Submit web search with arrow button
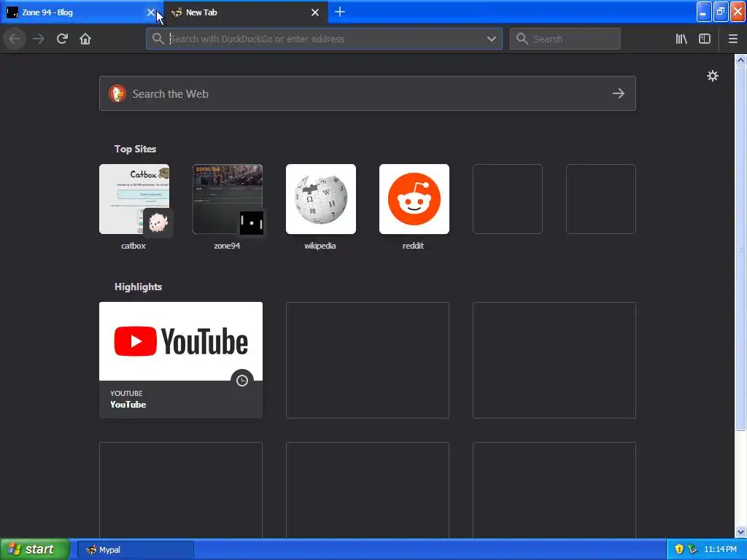747x560 pixels. pyautogui.click(x=619, y=93)
